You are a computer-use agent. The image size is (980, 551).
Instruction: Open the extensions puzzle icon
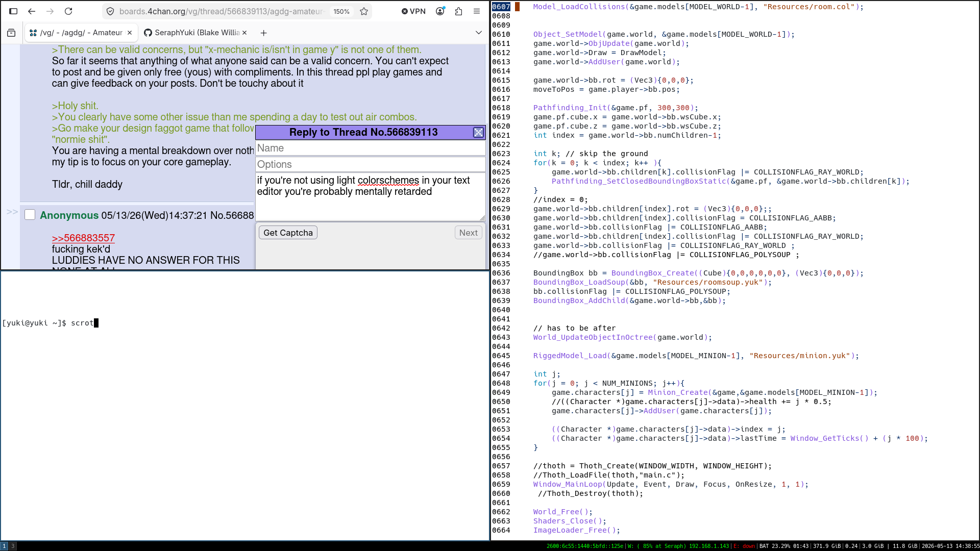click(x=458, y=11)
